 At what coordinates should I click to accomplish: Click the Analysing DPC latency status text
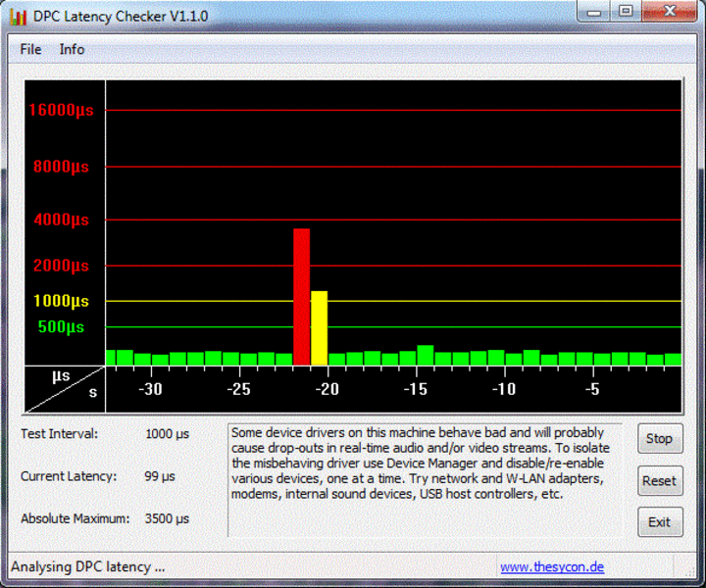[x=88, y=566]
